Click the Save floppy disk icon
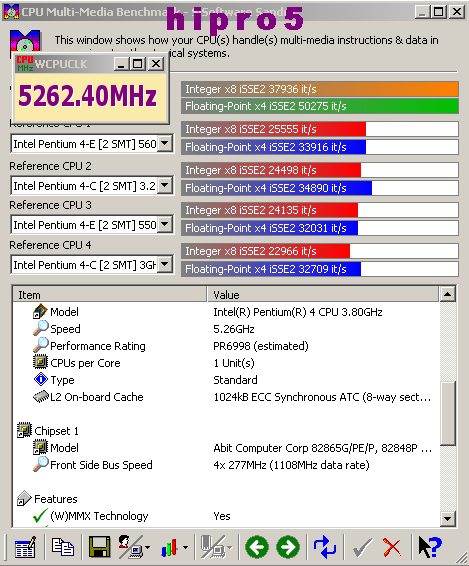This screenshot has height=566, width=469. (99, 547)
